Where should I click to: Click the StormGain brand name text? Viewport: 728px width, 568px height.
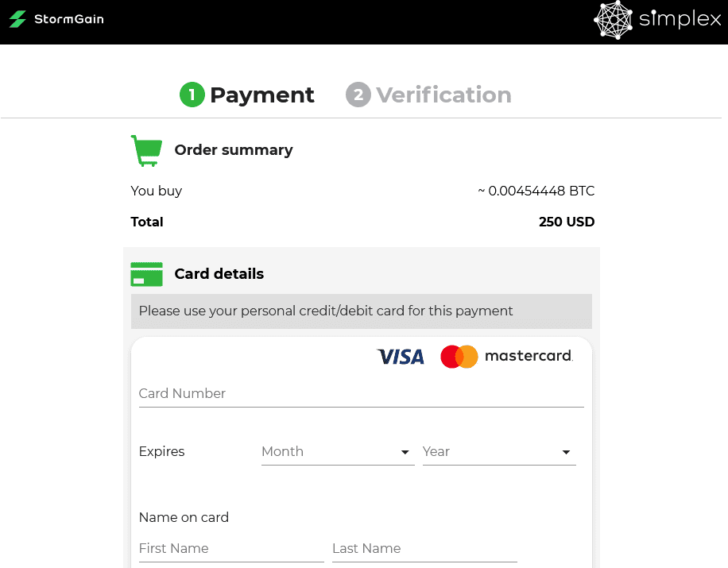tap(69, 19)
